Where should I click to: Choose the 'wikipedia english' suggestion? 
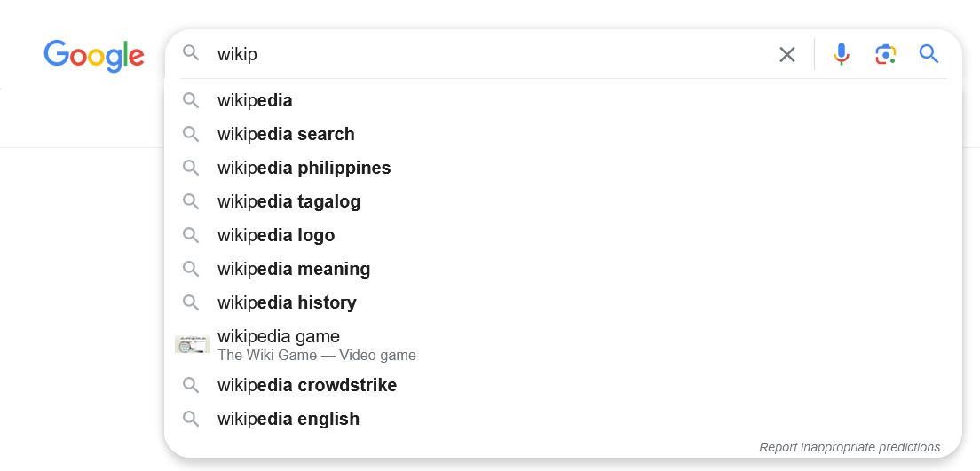point(288,419)
